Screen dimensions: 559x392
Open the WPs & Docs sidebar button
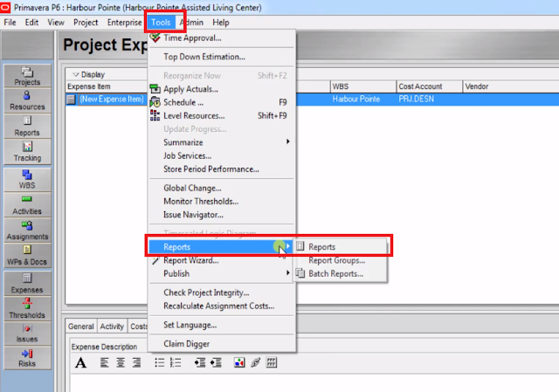27,256
